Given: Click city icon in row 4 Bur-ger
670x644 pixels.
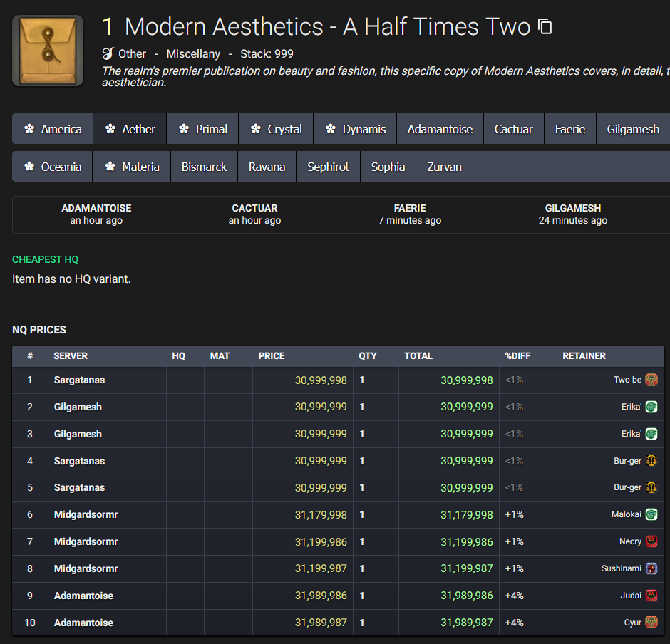Looking at the screenshot, I should pyautogui.click(x=651, y=461).
